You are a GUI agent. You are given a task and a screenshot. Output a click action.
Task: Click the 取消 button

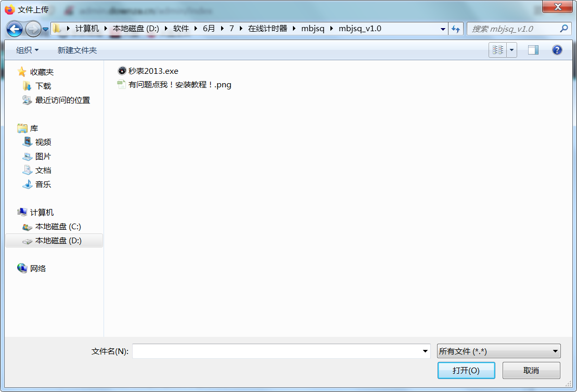click(531, 370)
